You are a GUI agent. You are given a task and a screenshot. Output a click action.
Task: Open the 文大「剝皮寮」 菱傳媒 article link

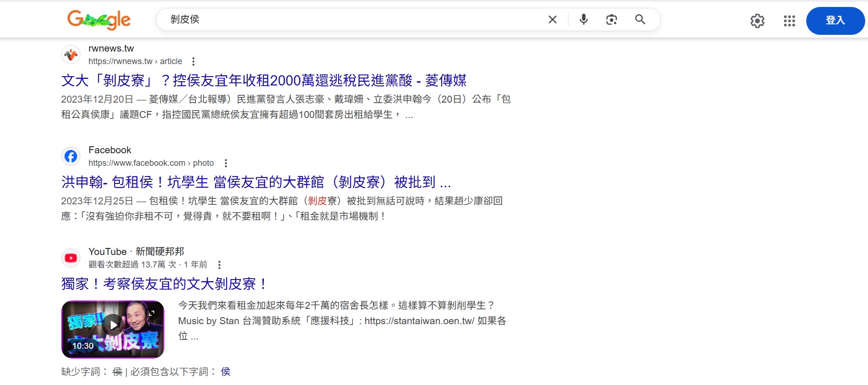click(264, 80)
